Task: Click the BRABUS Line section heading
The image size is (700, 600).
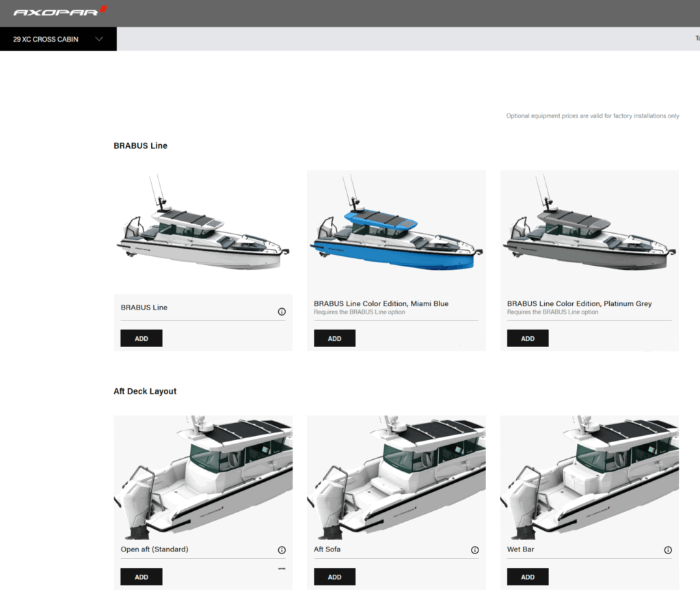Action: click(x=141, y=146)
